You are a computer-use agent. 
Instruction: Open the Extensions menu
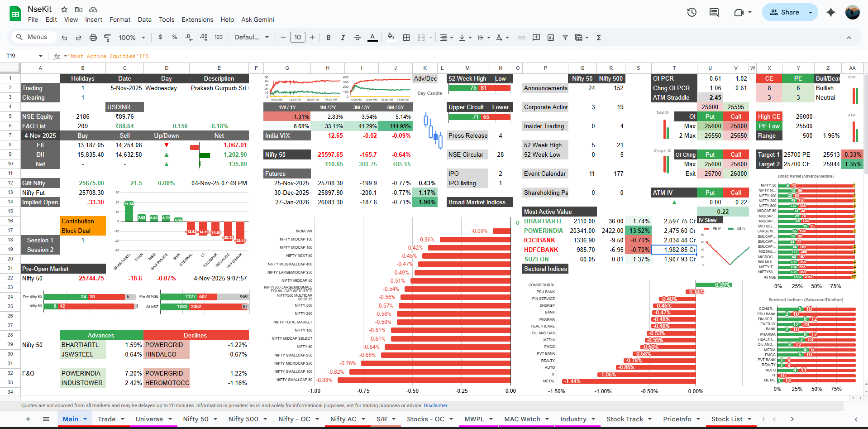click(197, 19)
